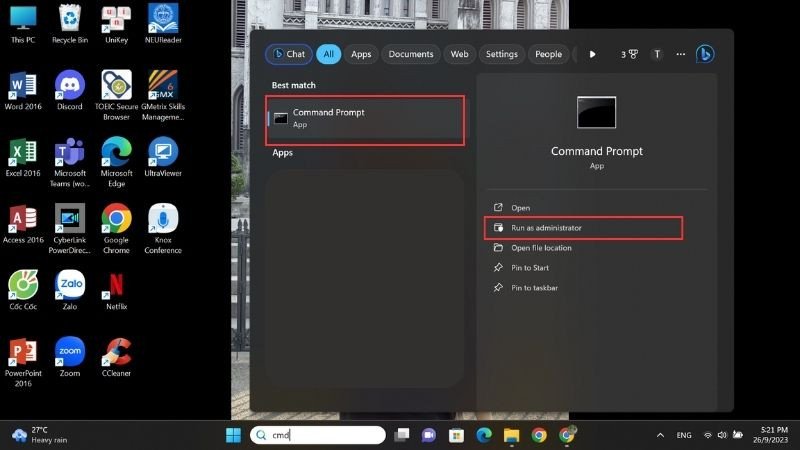Launch CyberLink PowerDirector shortcut
The width and height of the screenshot is (800, 450).
[70, 229]
